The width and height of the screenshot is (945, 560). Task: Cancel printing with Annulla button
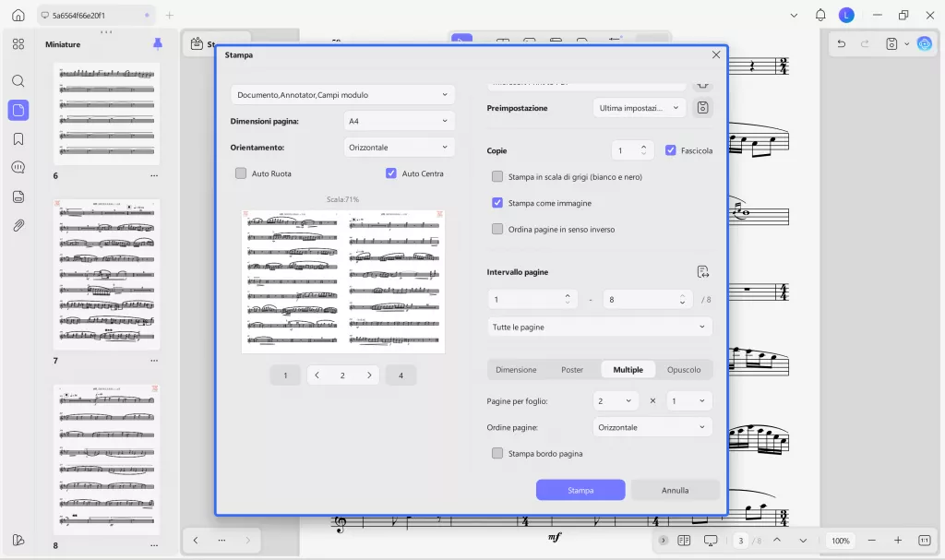click(x=676, y=490)
